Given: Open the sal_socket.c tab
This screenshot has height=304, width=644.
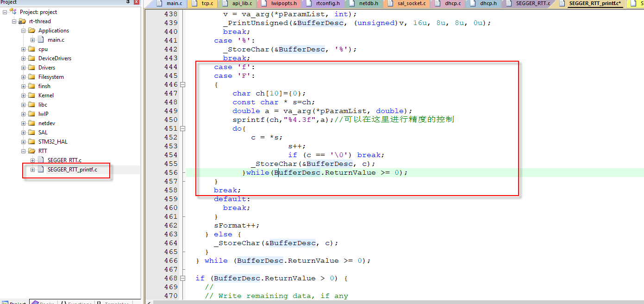Looking at the screenshot, I should click(406, 4).
